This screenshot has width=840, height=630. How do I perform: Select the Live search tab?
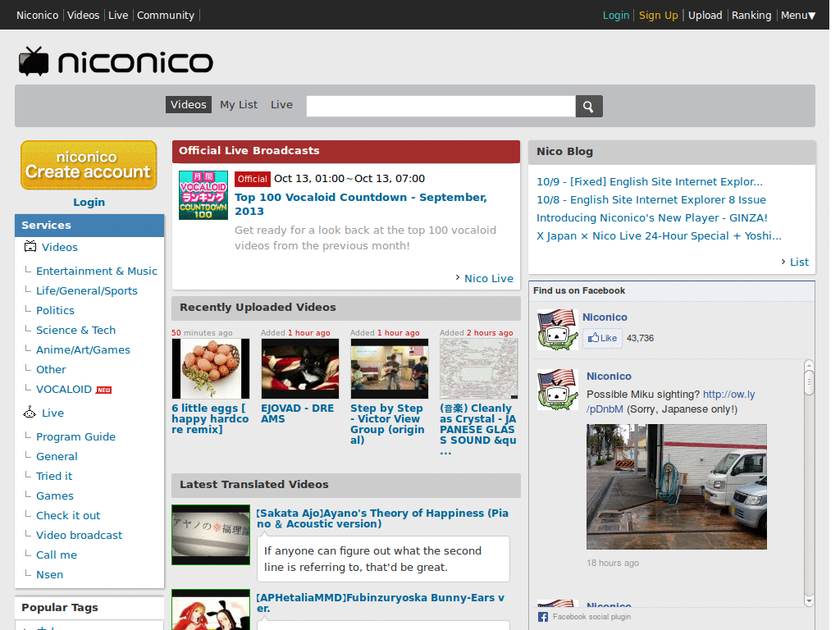click(282, 104)
